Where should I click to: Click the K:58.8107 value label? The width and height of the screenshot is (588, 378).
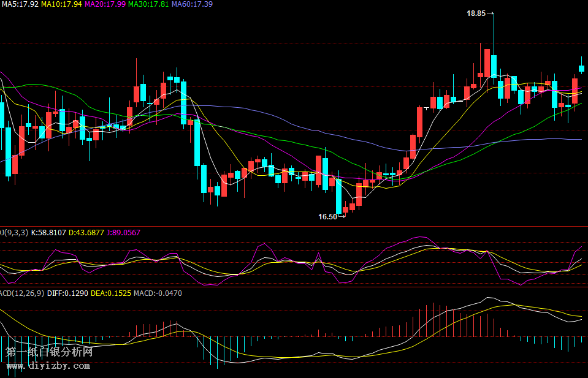48,232
